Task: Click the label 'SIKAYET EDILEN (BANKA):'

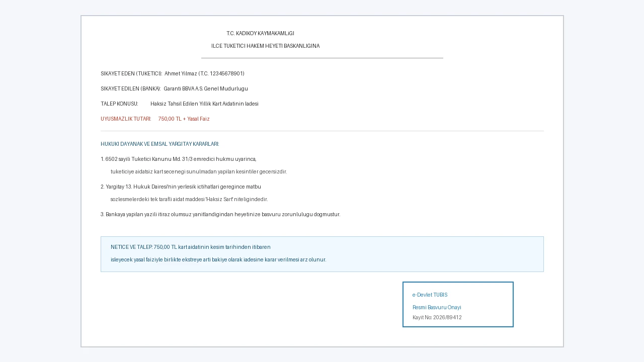Action: pos(131,88)
